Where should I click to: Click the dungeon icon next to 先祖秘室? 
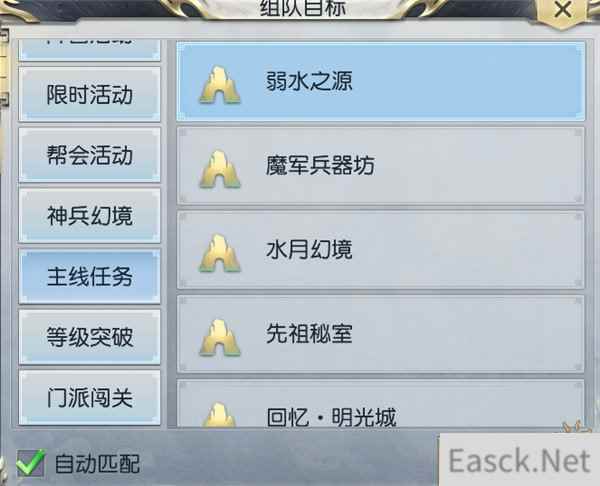(220, 338)
